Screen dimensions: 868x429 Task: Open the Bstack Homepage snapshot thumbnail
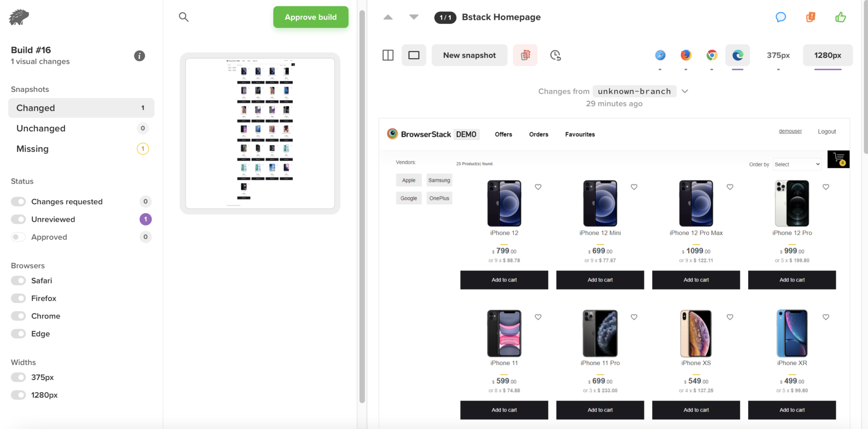click(x=260, y=133)
